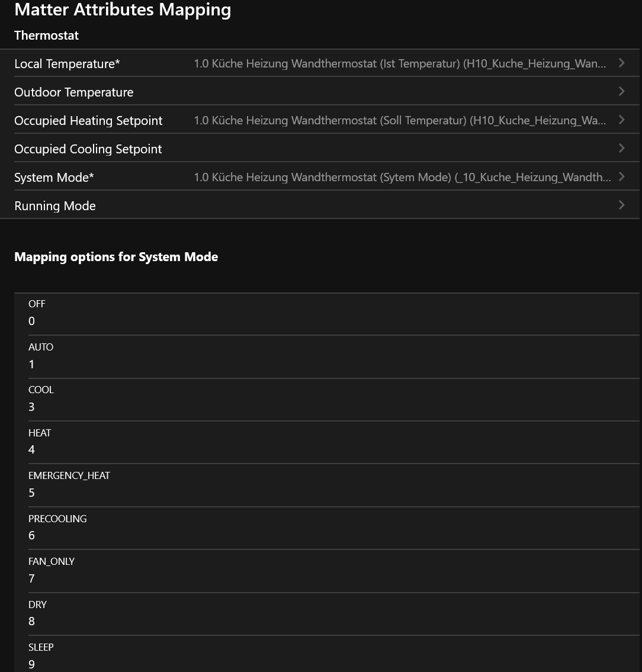
Task: Edit the SLEEP mapping value
Action: [x=332, y=664]
